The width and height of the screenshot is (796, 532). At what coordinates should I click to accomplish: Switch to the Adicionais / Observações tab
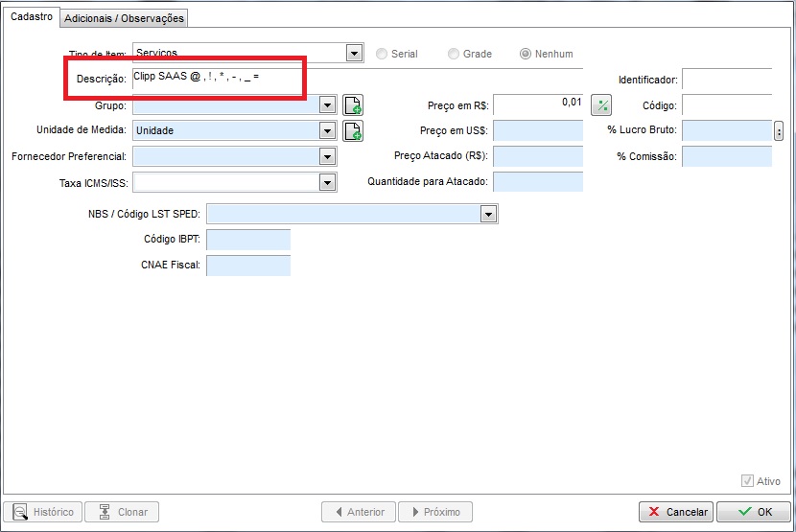pyautogui.click(x=124, y=18)
